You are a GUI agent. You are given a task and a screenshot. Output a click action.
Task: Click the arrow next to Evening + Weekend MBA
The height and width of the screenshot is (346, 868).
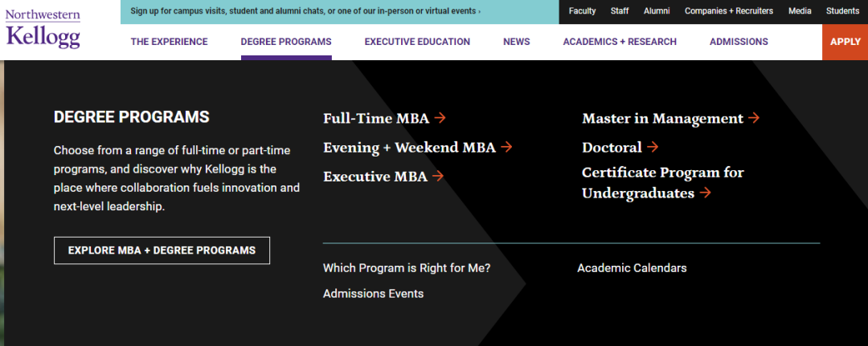click(506, 147)
